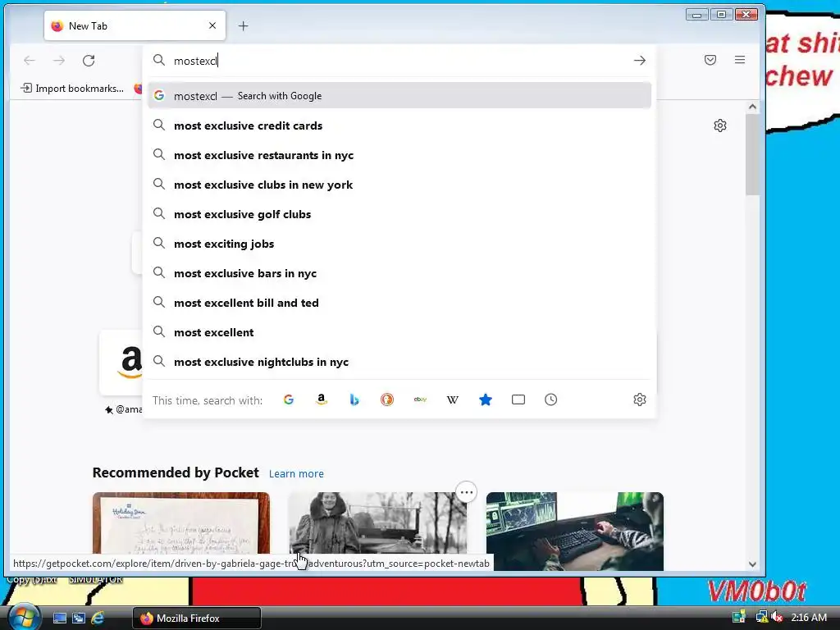
Task: Search this time with DuckDuckGo icon
Action: (x=387, y=399)
